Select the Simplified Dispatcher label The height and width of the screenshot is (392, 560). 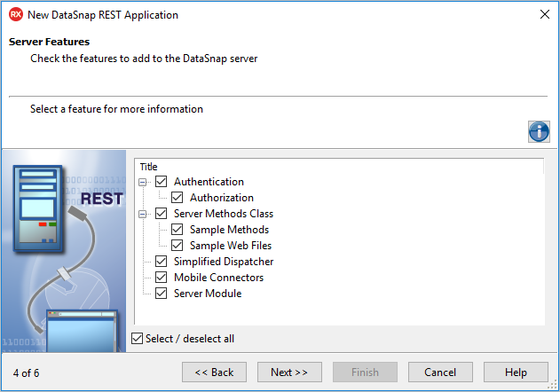click(224, 262)
